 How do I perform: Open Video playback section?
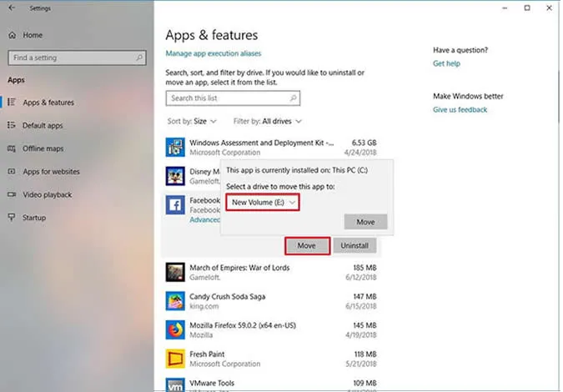tap(47, 194)
